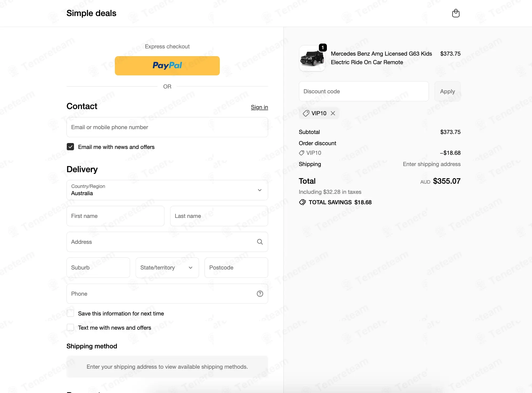Open the Country/Region dropdown
The image size is (532, 393).
pos(167,190)
